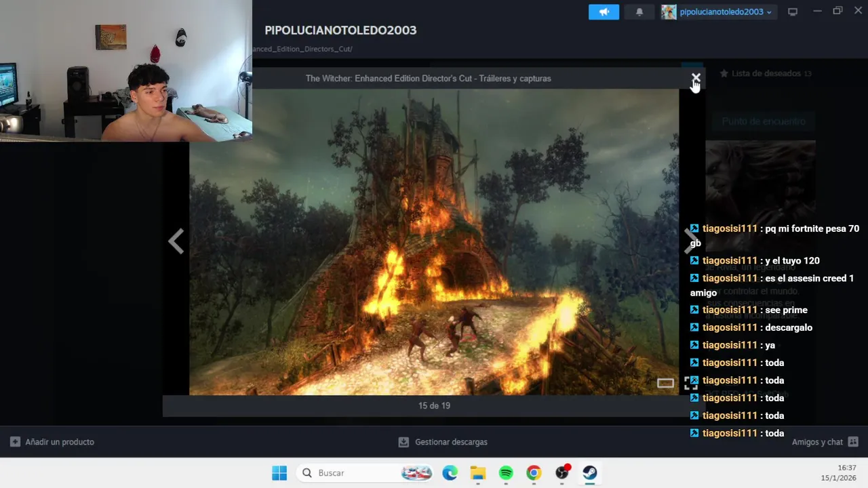The image size is (868, 488).
Task: Open Steam announcements megaphone button
Action: pos(604,12)
